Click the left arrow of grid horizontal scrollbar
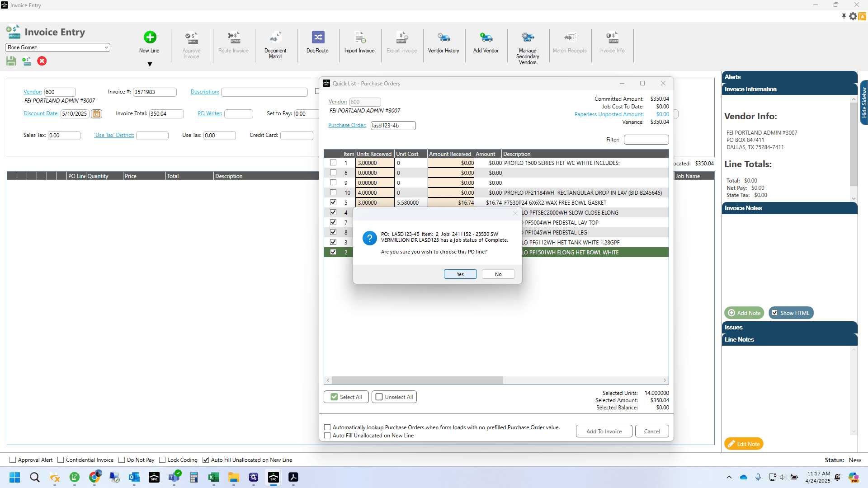The width and height of the screenshot is (868, 488). pyautogui.click(x=328, y=380)
